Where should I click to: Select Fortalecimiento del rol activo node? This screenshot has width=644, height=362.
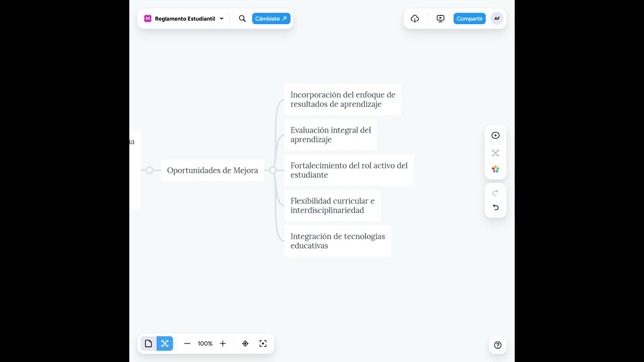point(349,170)
